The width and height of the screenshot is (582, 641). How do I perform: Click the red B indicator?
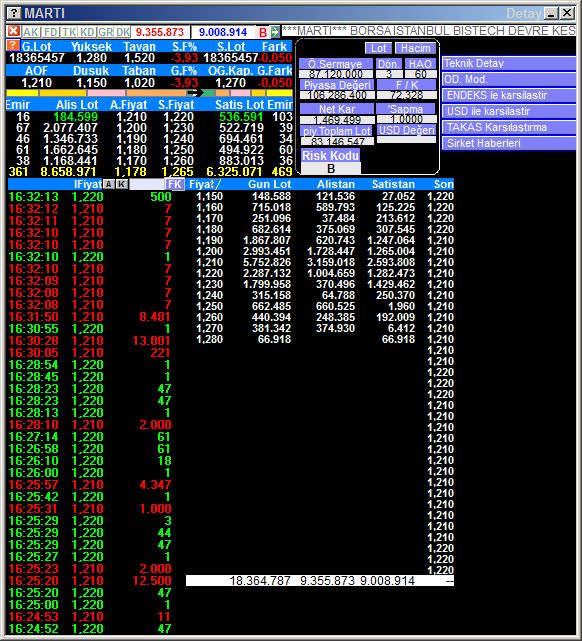263,32
